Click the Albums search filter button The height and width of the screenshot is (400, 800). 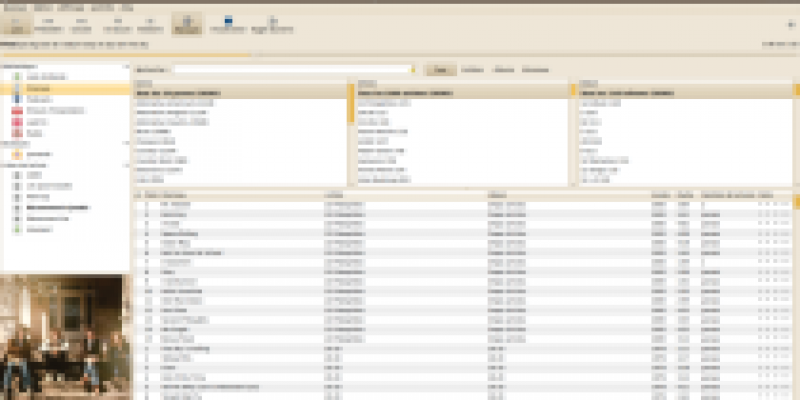point(504,69)
